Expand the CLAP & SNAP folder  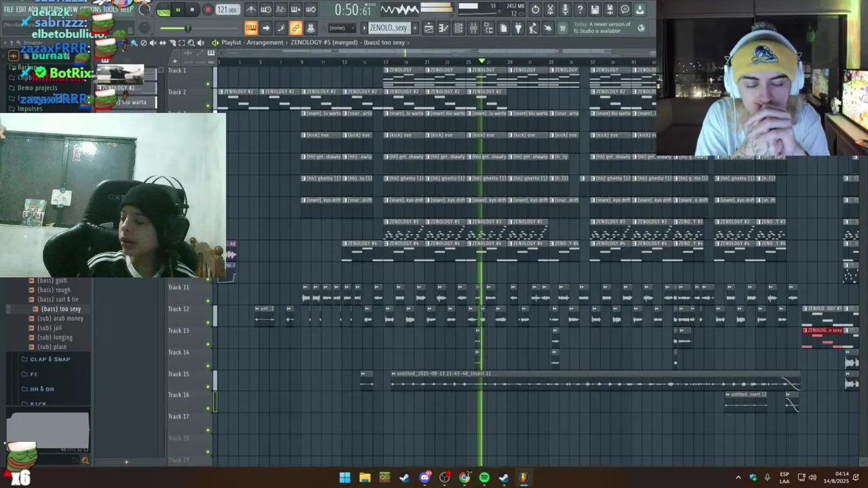(50, 359)
